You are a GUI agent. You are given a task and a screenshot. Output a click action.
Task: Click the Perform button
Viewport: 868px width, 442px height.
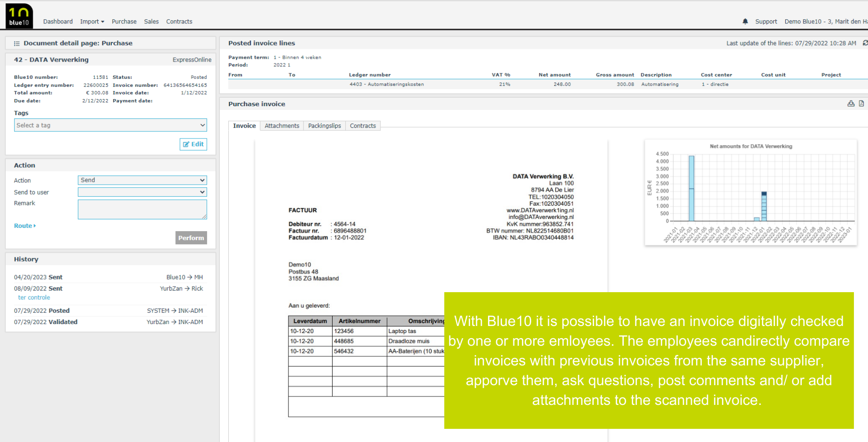tap(191, 238)
